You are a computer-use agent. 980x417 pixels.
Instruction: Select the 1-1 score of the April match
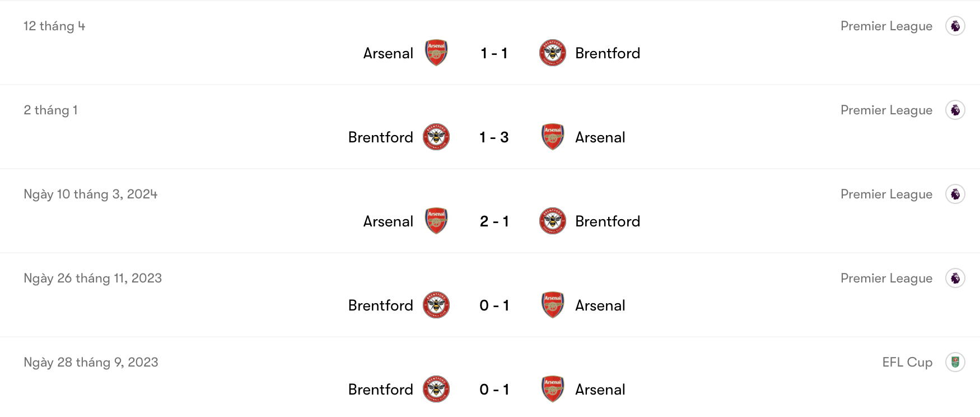pyautogui.click(x=494, y=53)
